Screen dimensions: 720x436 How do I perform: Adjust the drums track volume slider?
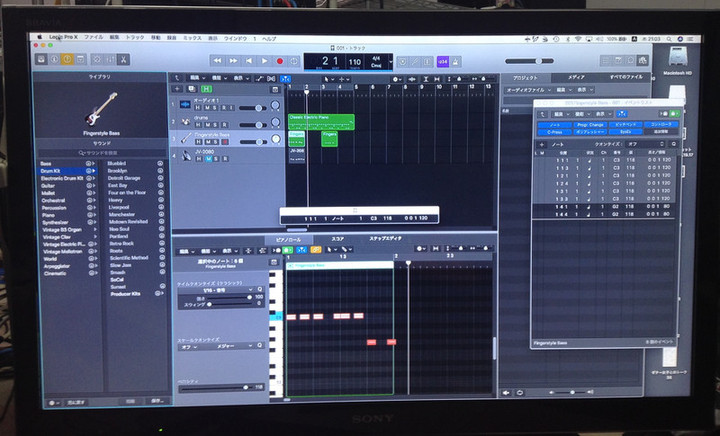(x=260, y=125)
